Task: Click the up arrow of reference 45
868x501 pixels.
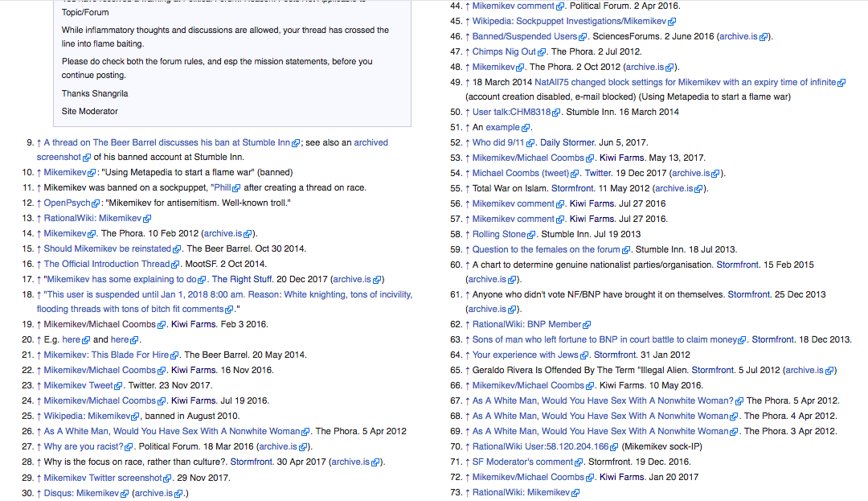Action: [468, 22]
